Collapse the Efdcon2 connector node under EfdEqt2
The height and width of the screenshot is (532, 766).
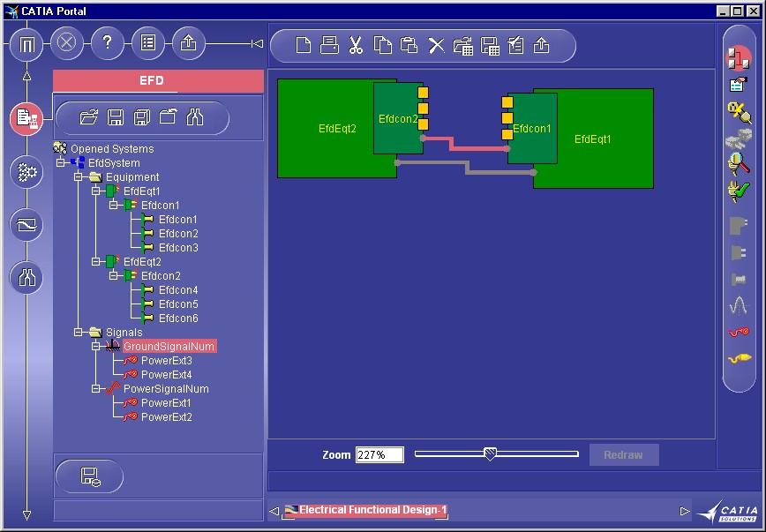[x=113, y=275]
